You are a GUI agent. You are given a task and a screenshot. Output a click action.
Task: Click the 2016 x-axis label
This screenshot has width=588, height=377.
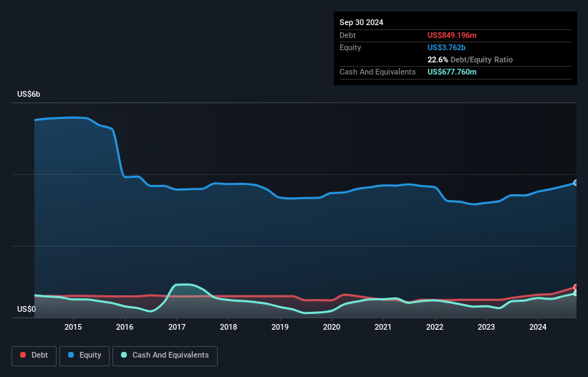click(x=125, y=327)
